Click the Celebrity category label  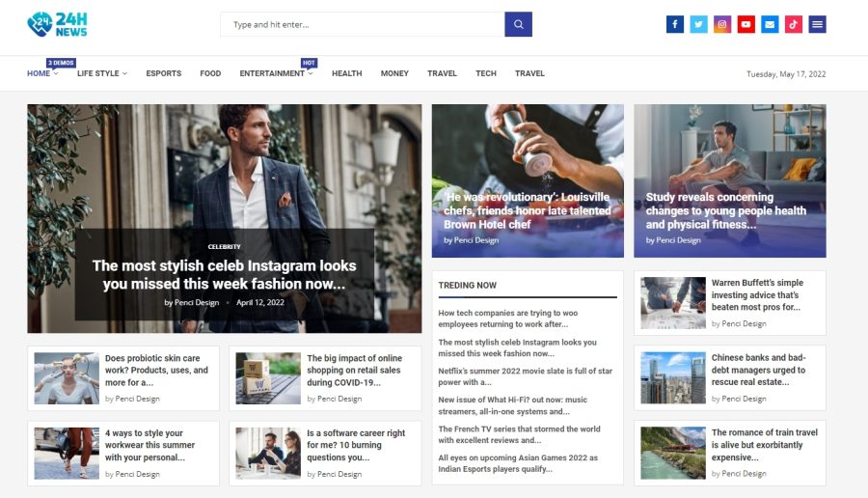click(x=224, y=246)
